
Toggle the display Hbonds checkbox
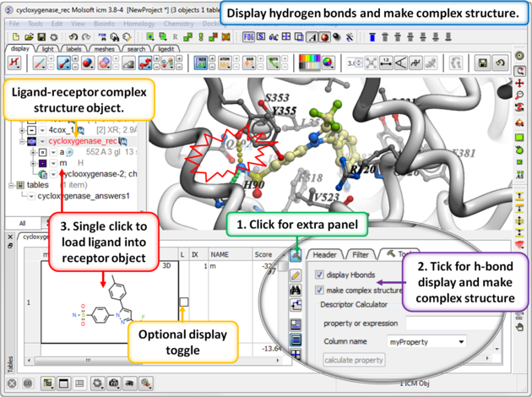pos(319,275)
